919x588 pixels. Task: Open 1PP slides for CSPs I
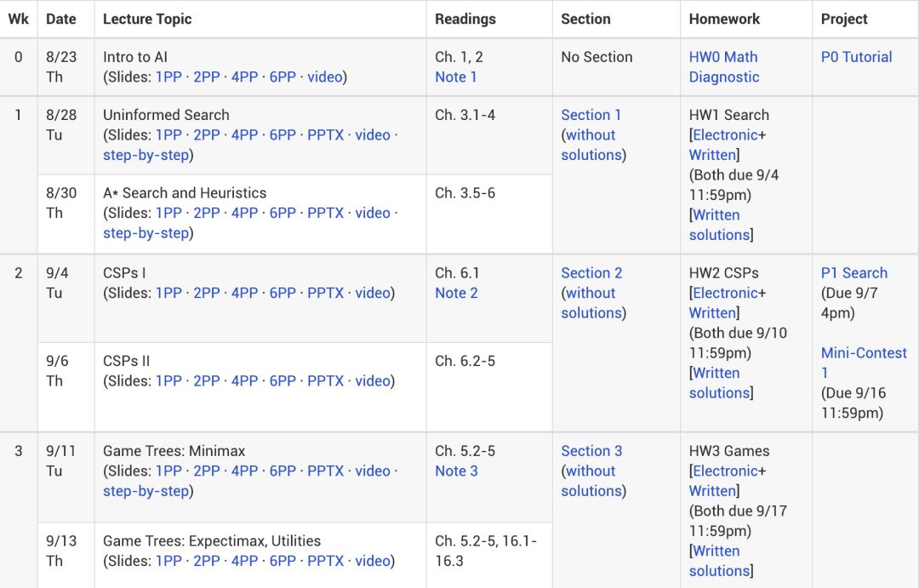[168, 293]
